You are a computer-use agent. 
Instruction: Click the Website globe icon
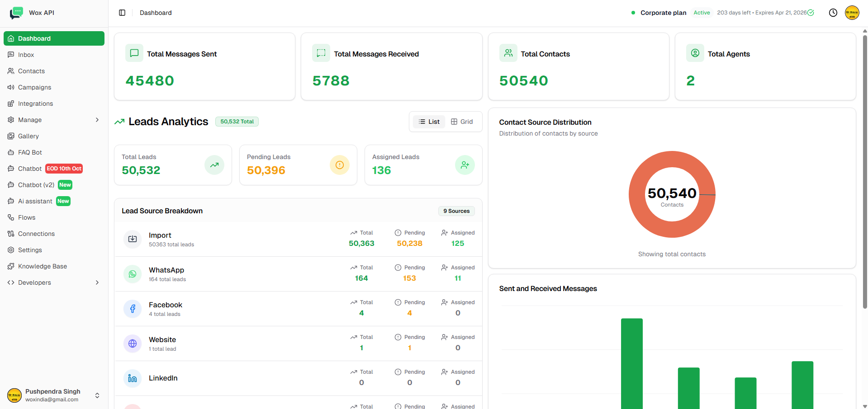133,343
